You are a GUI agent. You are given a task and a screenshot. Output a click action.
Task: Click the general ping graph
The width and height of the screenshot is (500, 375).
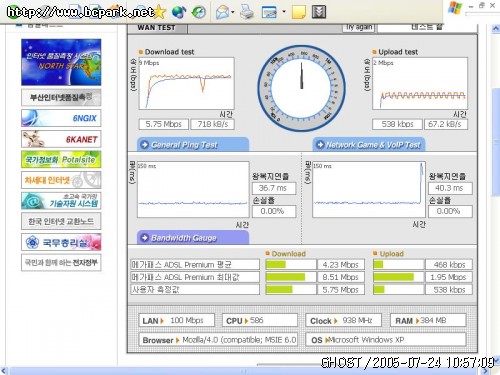pos(193,190)
